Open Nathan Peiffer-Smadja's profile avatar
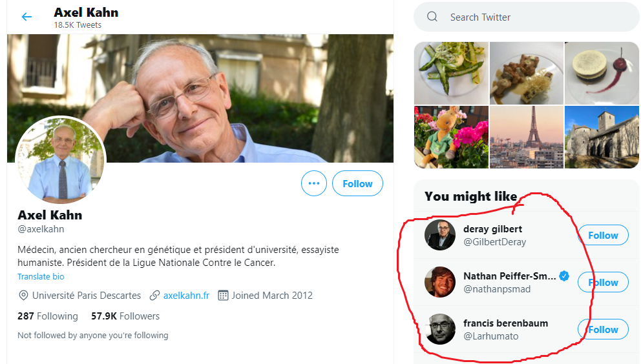 tap(440, 282)
